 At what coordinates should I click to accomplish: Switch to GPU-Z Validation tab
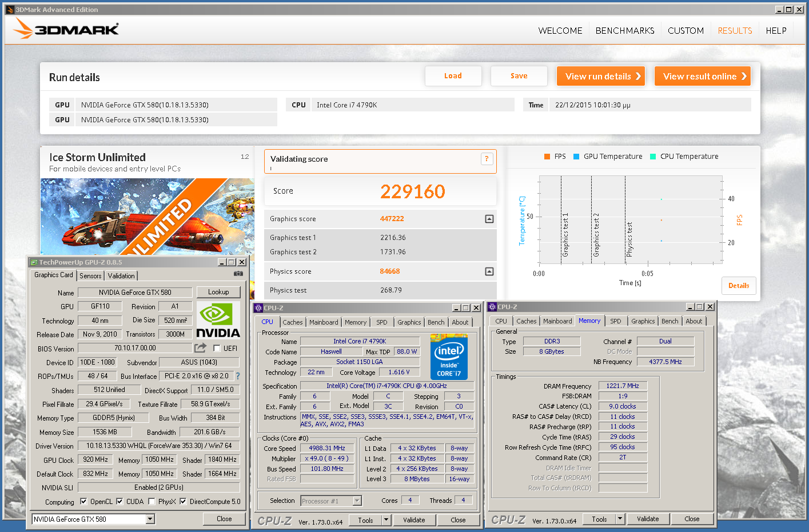point(121,276)
